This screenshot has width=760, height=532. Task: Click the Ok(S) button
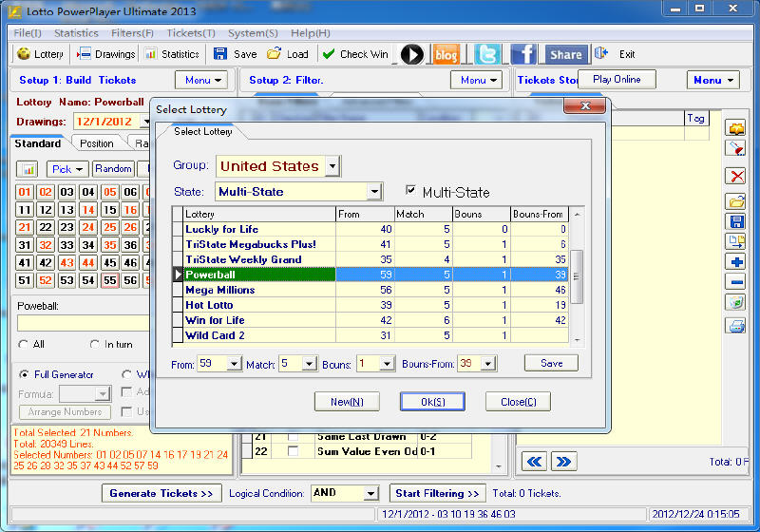point(432,402)
